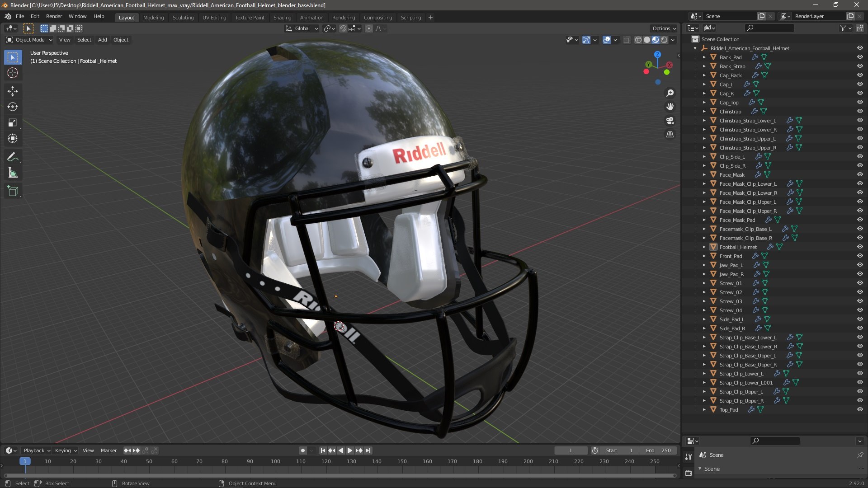The image size is (868, 488).
Task: Pick the Rotate tool
Action: pos(13,107)
